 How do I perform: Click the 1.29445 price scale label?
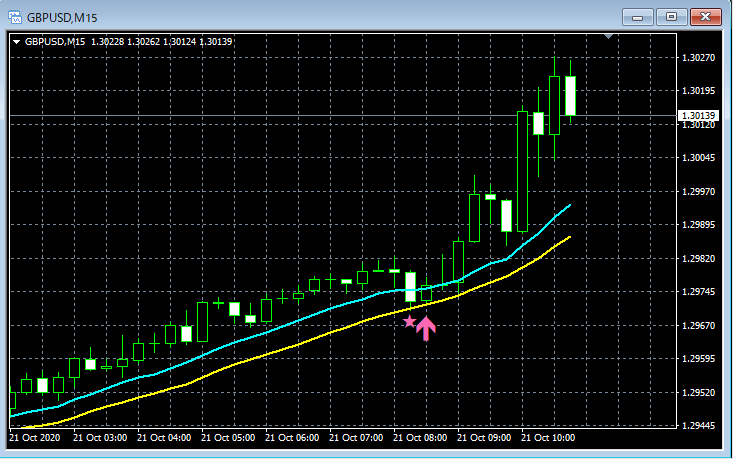click(x=698, y=426)
